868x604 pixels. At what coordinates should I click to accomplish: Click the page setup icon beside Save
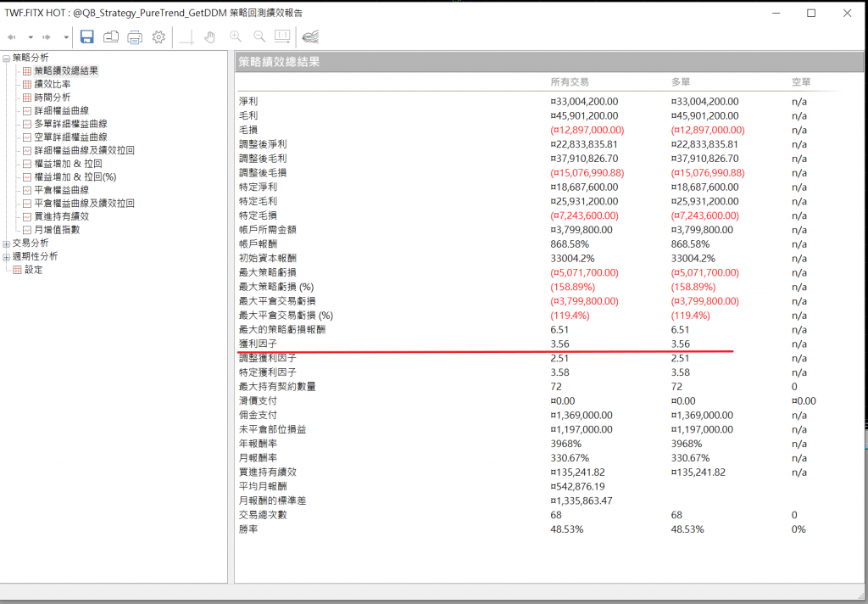[x=111, y=36]
